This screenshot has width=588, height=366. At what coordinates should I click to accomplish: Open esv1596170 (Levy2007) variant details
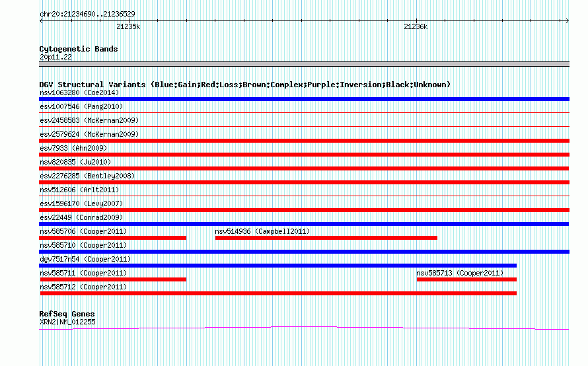pyautogui.click(x=81, y=203)
